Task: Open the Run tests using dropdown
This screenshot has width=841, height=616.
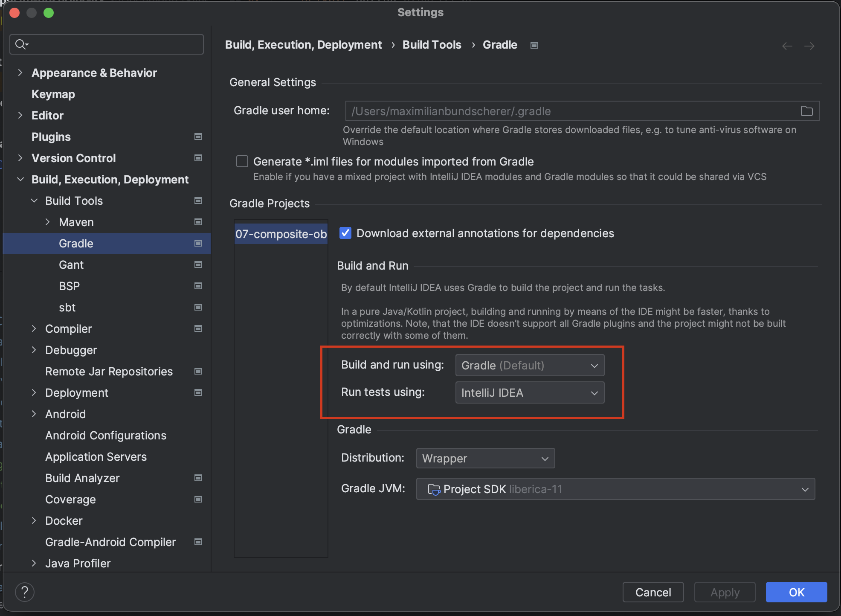Action: pos(530,392)
